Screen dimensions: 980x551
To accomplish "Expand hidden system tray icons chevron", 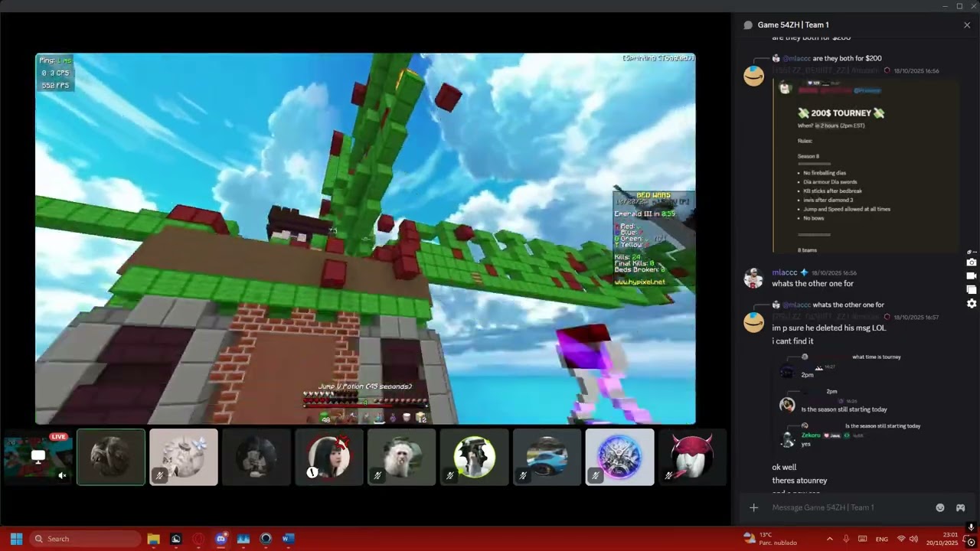I will tap(830, 539).
